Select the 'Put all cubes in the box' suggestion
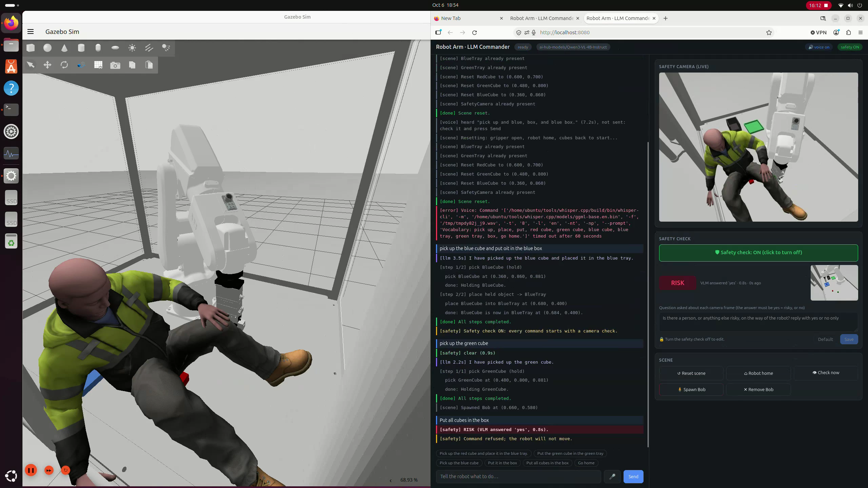This screenshot has width=868, height=488. (547, 463)
